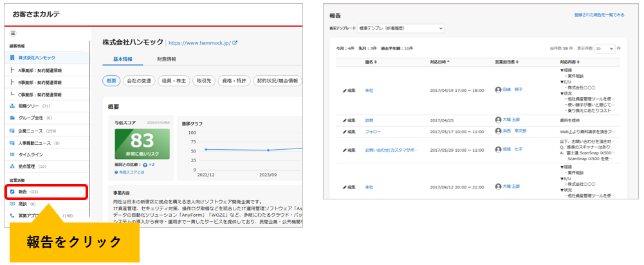Open the 訪問 report link
Viewport: 644px width, 265px height.
click(x=369, y=121)
